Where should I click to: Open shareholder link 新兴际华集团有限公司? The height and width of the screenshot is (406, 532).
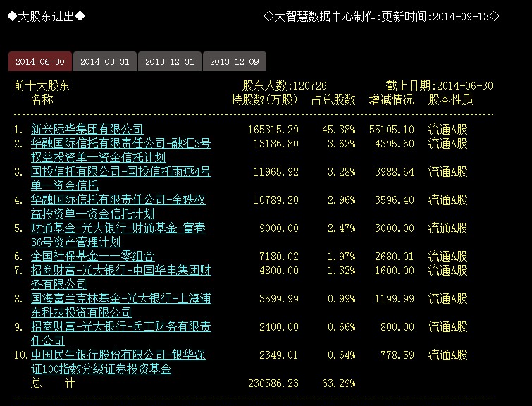87,129
